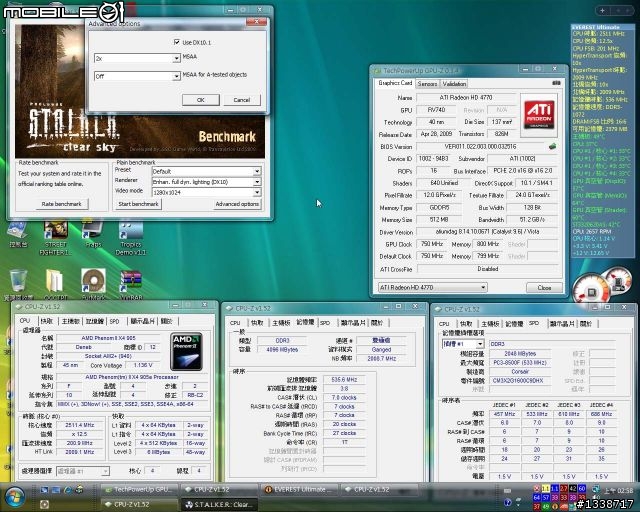
Task: Click the system tray clock showing 02:58
Action: point(620,490)
